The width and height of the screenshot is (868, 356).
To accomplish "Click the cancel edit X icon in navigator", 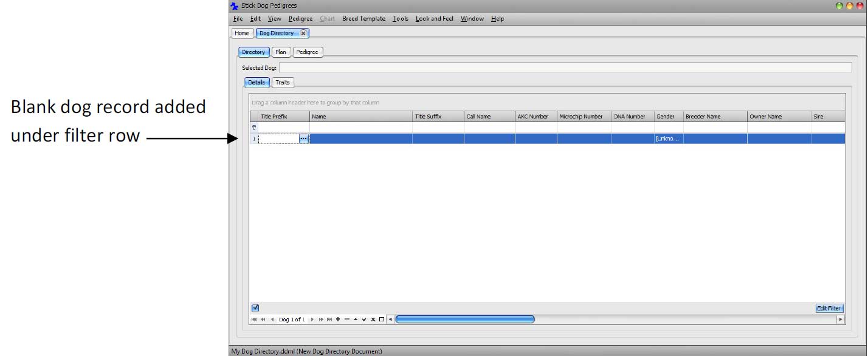I will (373, 320).
